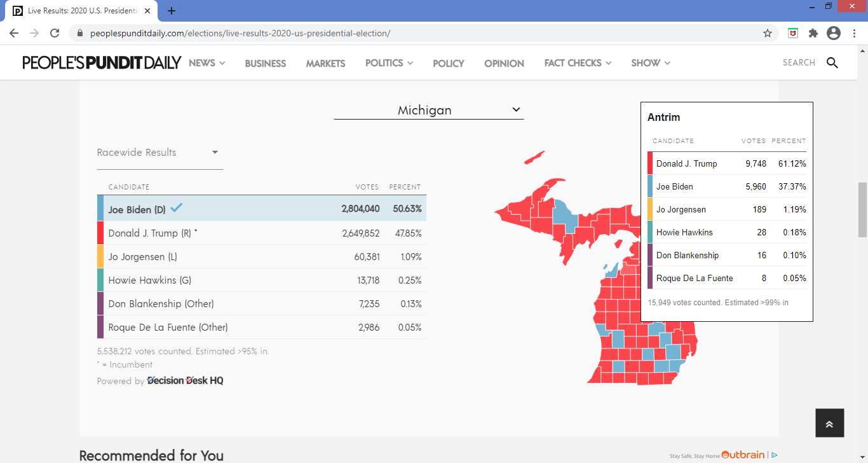Select the Roque De La Fuente (Other) row
This screenshot has width=868, height=463.
click(262, 327)
